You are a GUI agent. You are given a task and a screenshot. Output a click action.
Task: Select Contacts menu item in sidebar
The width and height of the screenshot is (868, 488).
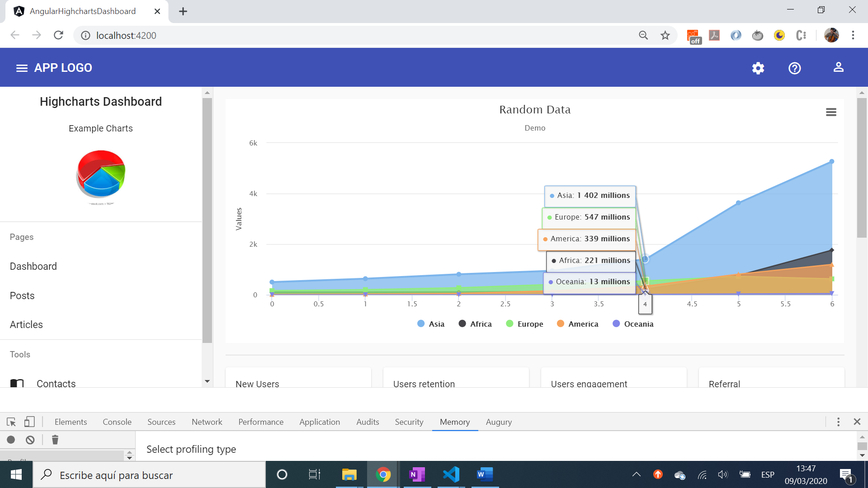point(56,383)
